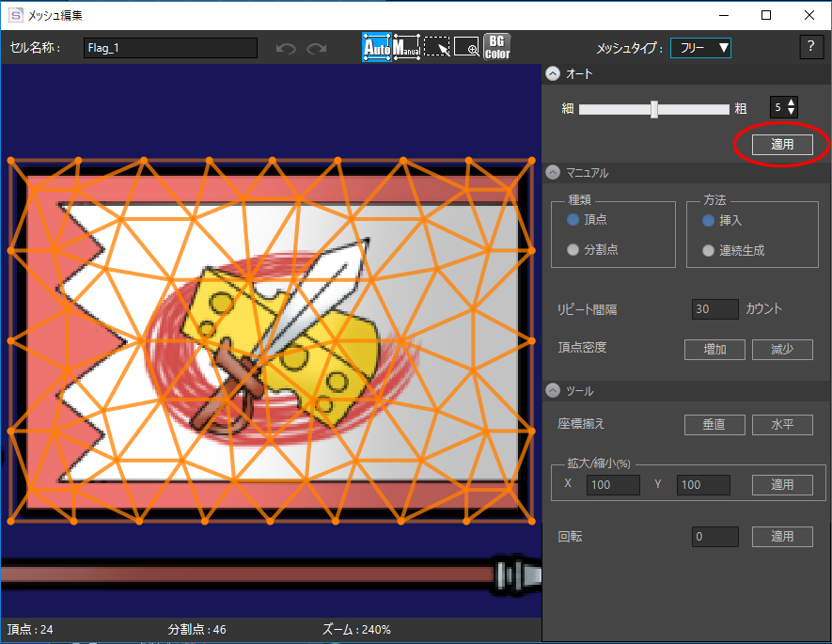Close the メッシュ編集 window
Viewport: 832px width, 644px height.
point(809,15)
